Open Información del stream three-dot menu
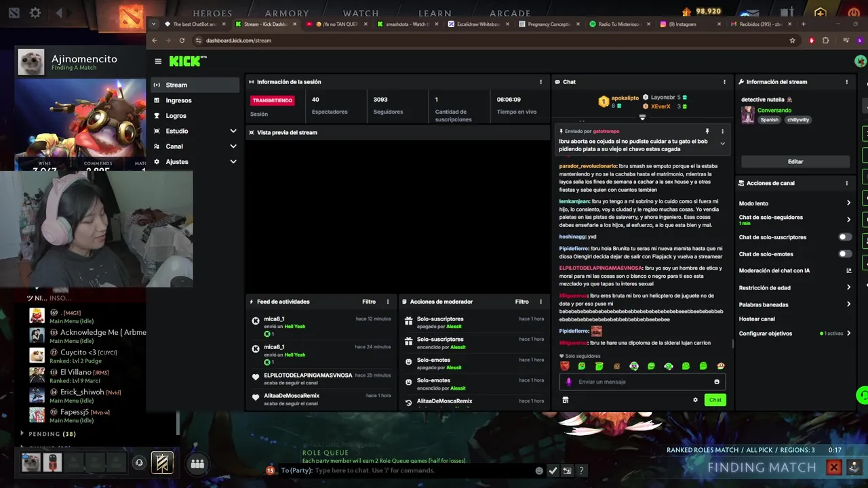Screen dimensions: 868x488 coord(846,82)
